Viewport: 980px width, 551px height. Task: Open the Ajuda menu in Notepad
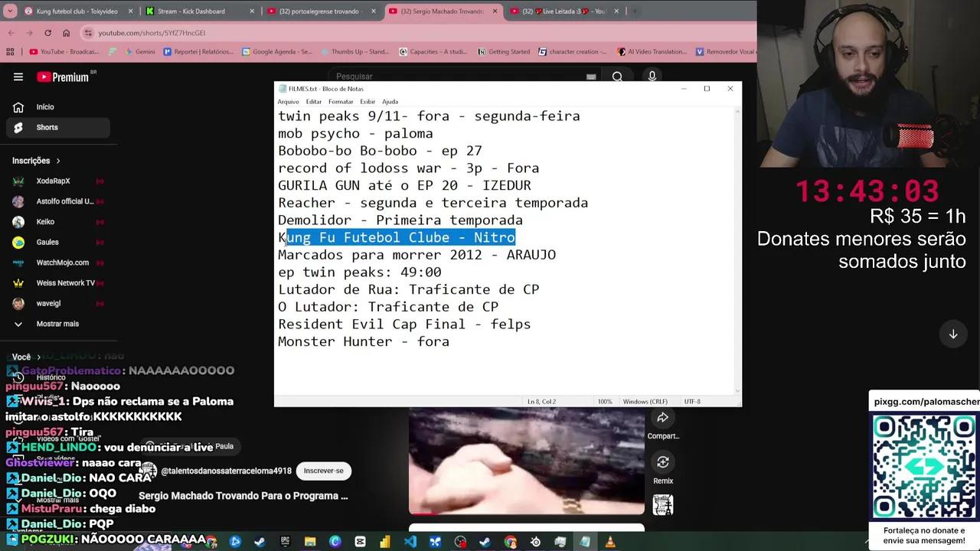[x=390, y=102]
